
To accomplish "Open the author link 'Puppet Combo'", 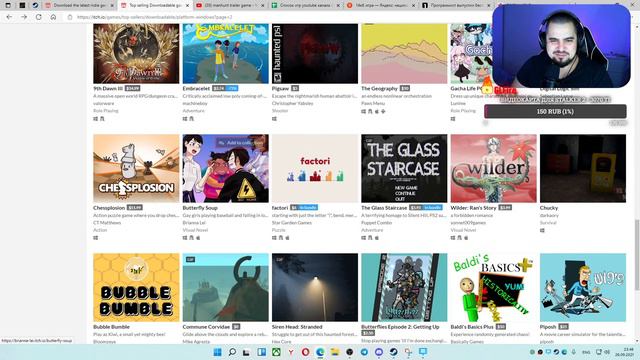I will (376, 223).
